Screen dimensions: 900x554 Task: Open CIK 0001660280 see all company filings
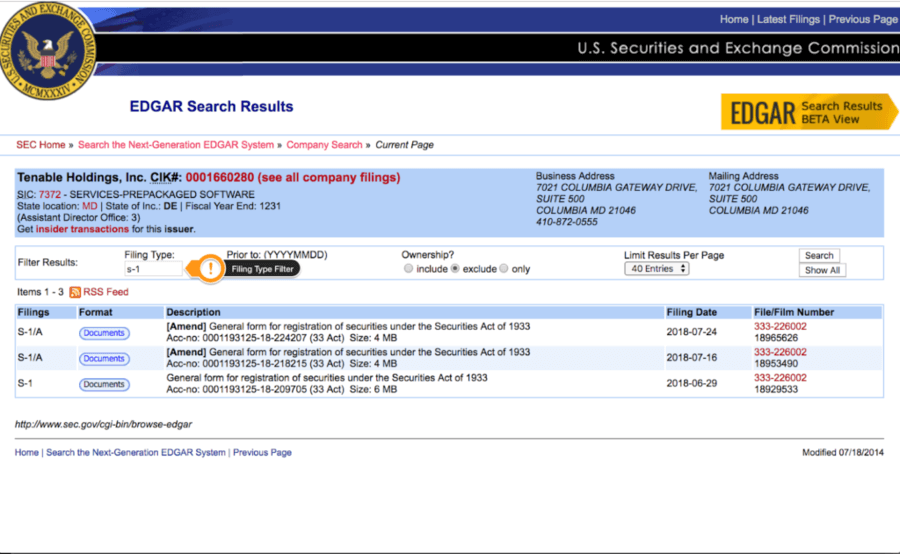tap(293, 177)
